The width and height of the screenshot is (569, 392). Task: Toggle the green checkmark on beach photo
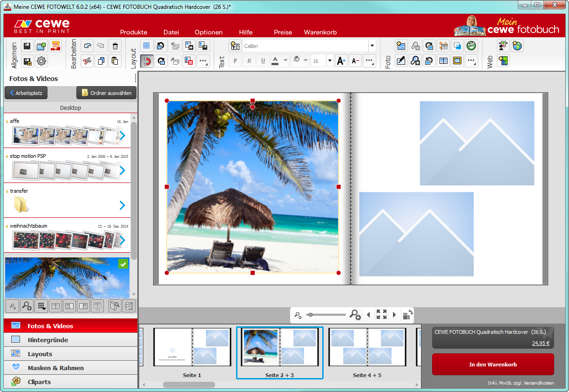point(123,264)
